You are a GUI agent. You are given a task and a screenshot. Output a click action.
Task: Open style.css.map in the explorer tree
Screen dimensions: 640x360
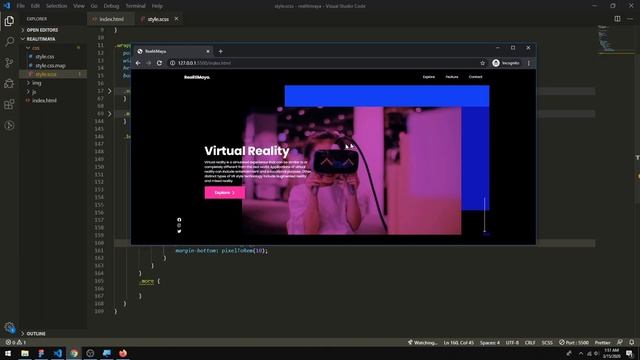pyautogui.click(x=50, y=65)
